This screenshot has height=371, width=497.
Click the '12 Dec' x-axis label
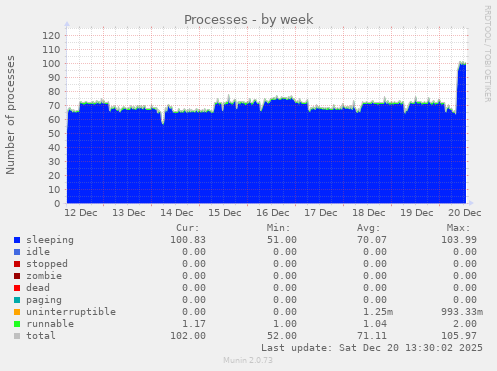[x=81, y=213]
